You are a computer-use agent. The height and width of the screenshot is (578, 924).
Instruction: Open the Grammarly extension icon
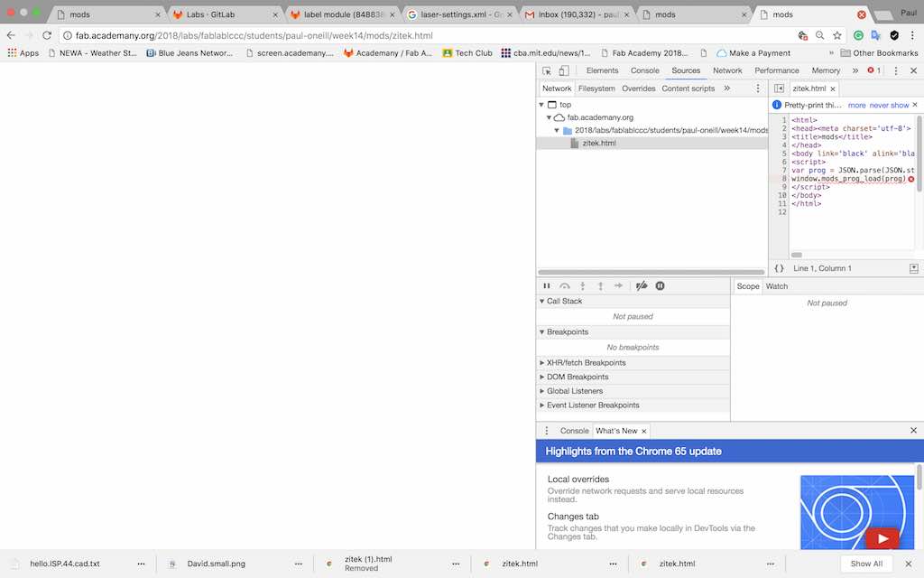pyautogui.click(x=859, y=35)
